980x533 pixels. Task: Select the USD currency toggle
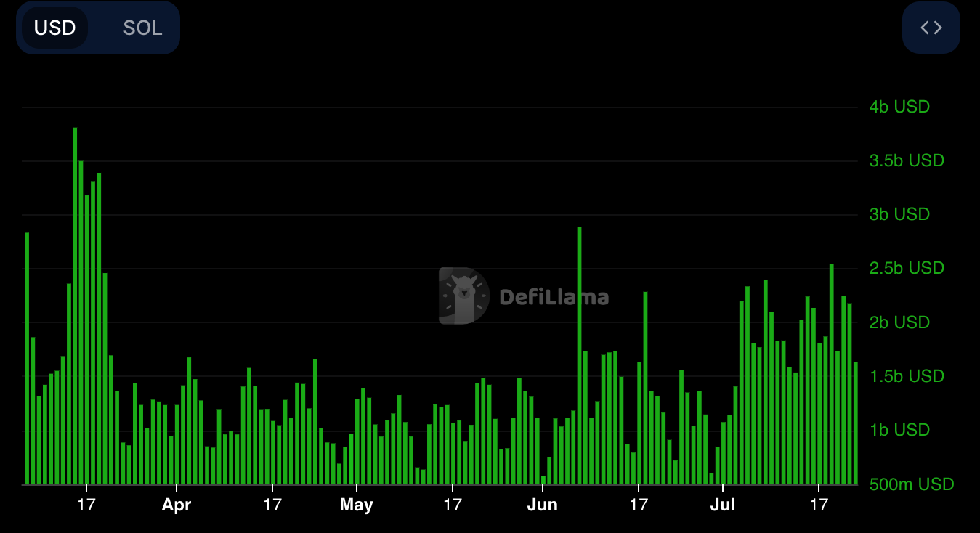(55, 28)
